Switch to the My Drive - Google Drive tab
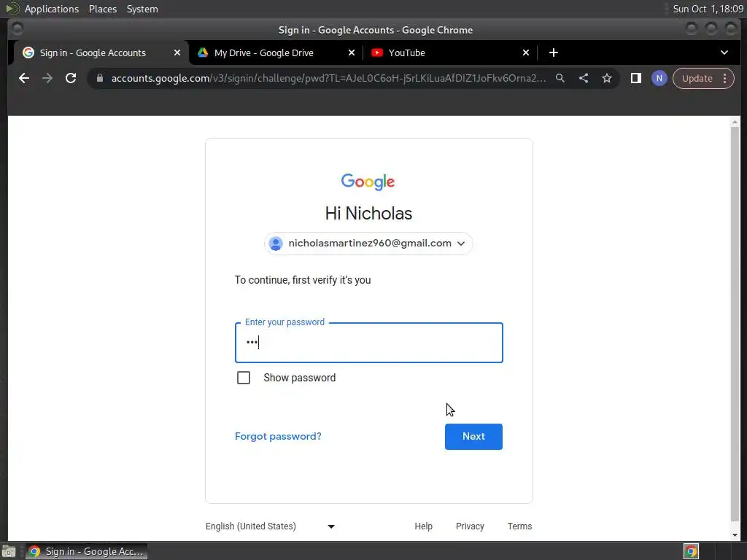Screen dimensions: 747x560 click(x=276, y=52)
